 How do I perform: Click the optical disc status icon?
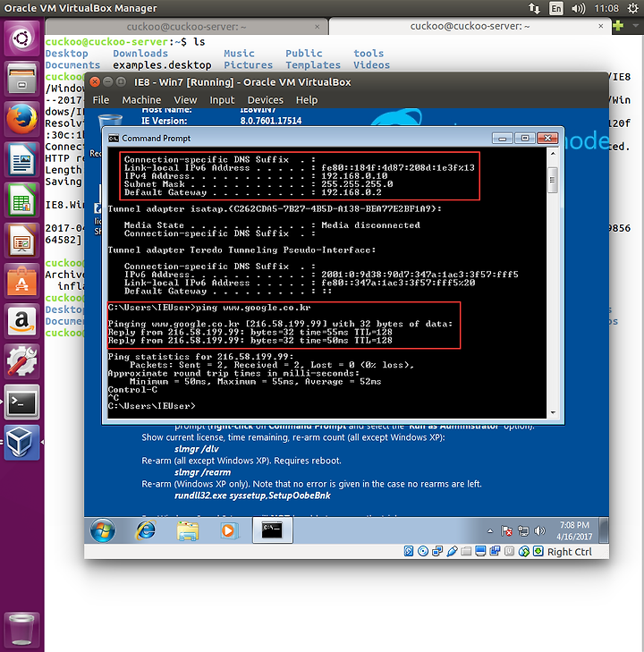(423, 551)
